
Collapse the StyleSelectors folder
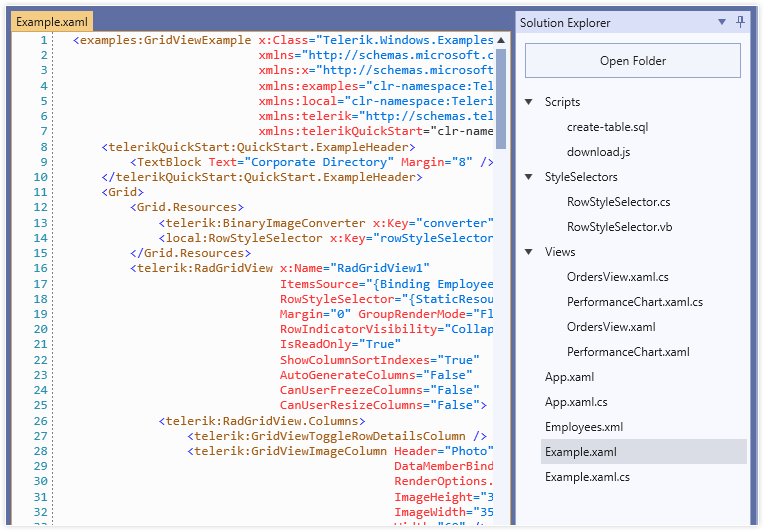[529, 177]
